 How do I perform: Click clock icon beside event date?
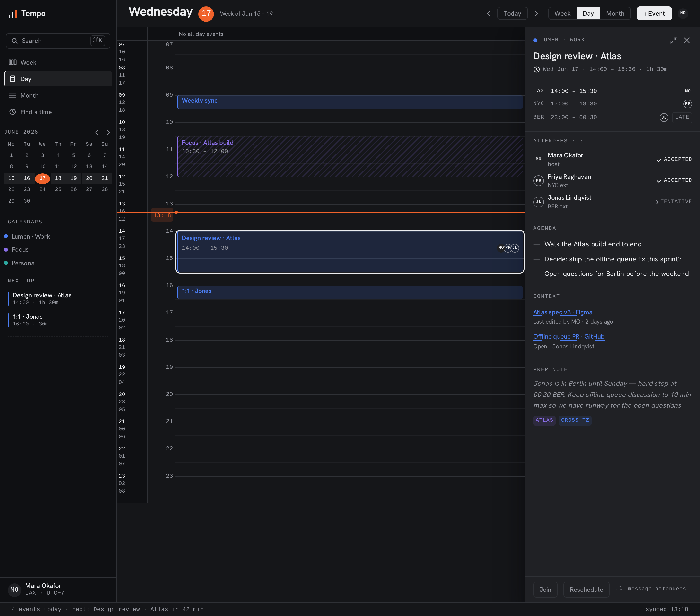click(537, 69)
